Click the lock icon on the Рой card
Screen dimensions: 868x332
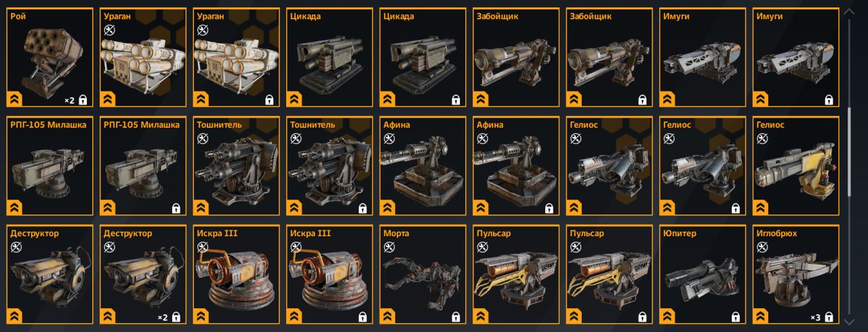pos(83,100)
